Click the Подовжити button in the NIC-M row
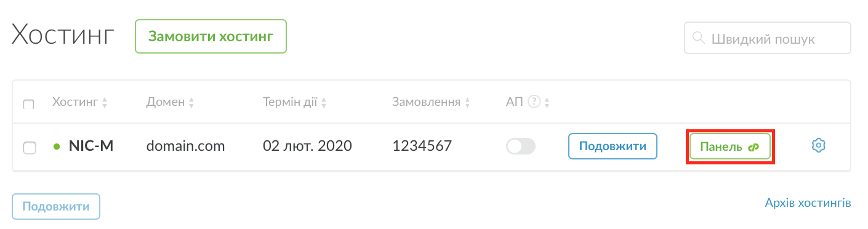Screen dimensions: 868x229 (613, 147)
